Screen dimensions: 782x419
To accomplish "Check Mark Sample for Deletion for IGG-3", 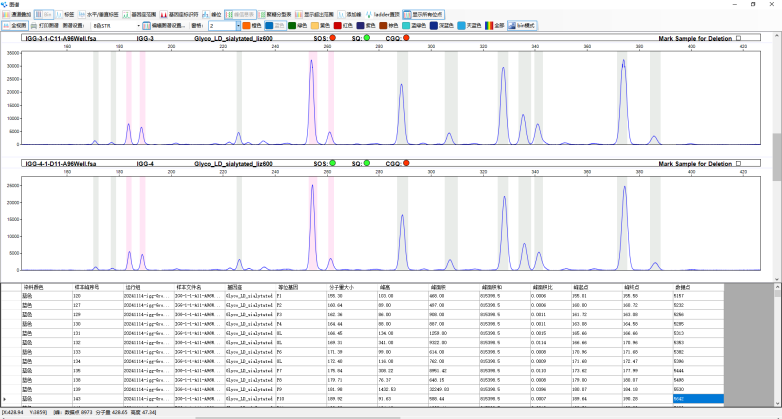I will coord(739,39).
